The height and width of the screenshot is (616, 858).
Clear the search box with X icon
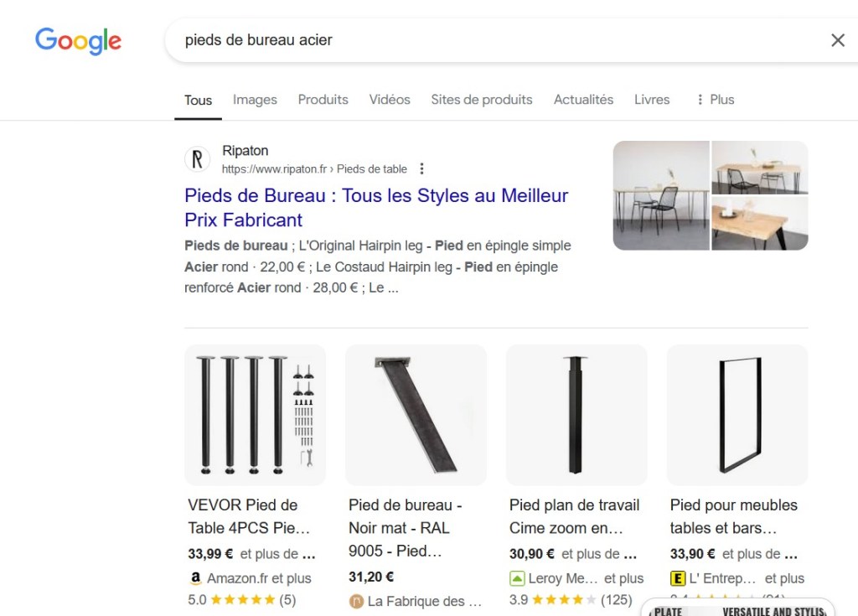click(x=837, y=40)
